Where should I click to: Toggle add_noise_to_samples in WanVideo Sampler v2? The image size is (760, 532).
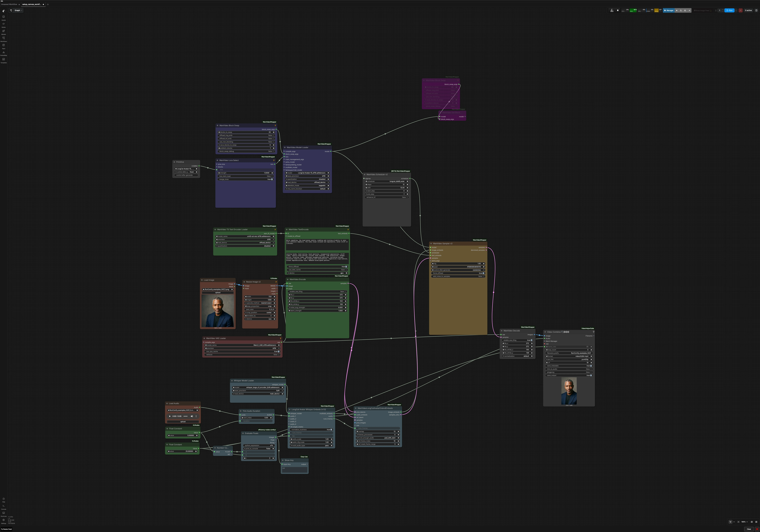pyautogui.click(x=458, y=276)
